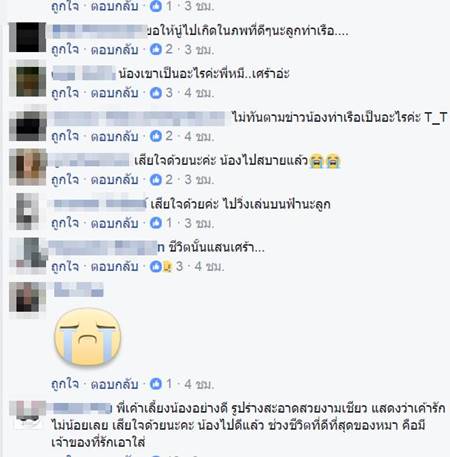Open like icon under ไปวิ่งเล่นบนฟ้านะลูก comment
The width and height of the screenshot is (450, 457).
(x=156, y=223)
